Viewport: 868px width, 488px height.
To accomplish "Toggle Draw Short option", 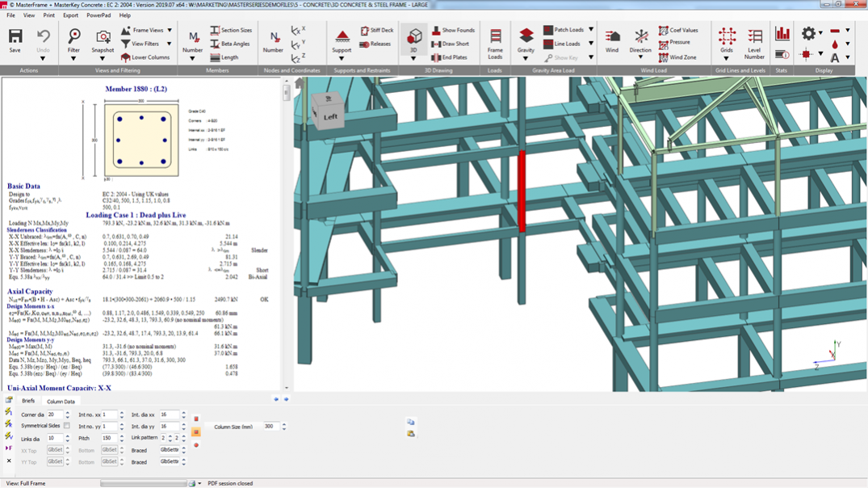I will click(450, 44).
